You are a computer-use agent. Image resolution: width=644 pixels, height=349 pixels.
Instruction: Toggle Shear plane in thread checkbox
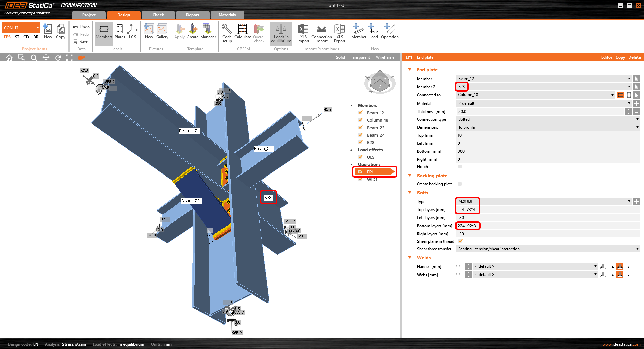pos(460,241)
